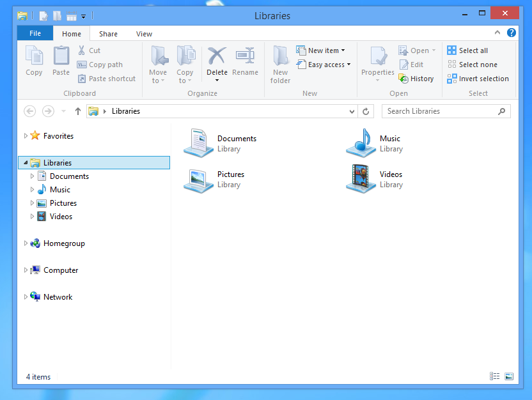Screen dimensions: 532x400
Task: Click the Rename icon
Action: coord(245,56)
